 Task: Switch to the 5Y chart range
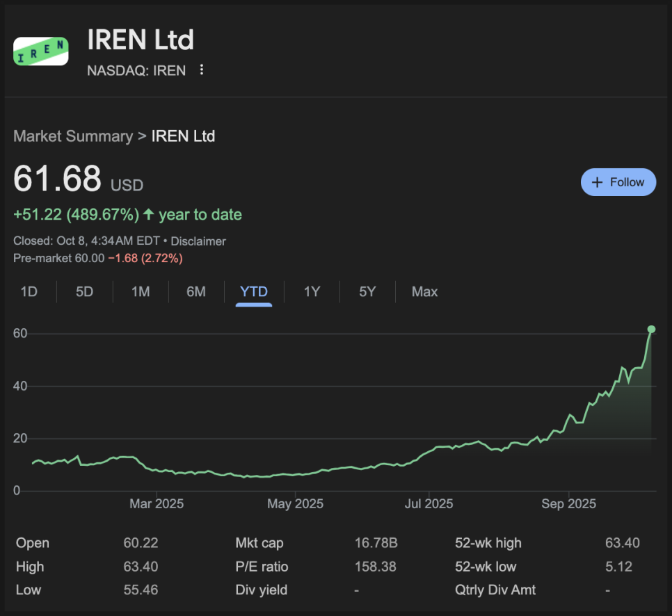(x=367, y=292)
